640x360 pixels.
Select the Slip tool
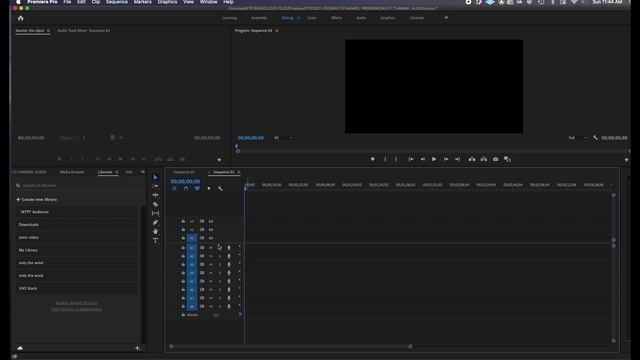click(155, 213)
